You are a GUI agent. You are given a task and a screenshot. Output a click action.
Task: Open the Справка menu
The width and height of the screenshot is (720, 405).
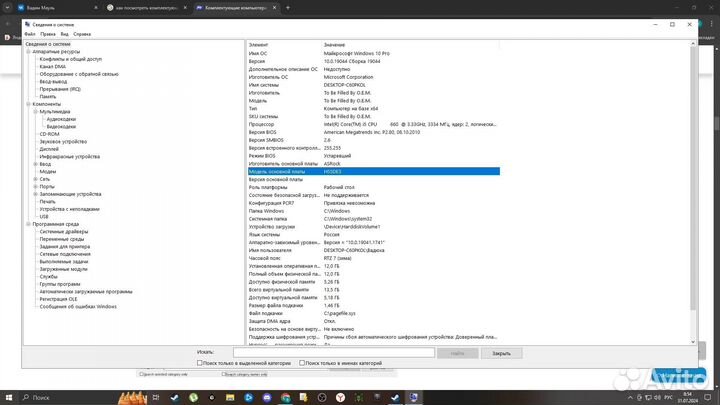pos(82,34)
